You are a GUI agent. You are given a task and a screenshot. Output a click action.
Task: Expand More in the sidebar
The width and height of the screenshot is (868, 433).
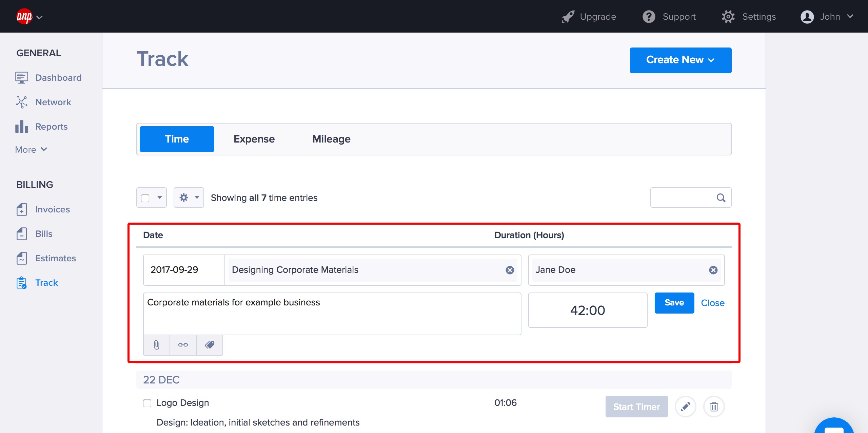pyautogui.click(x=31, y=150)
